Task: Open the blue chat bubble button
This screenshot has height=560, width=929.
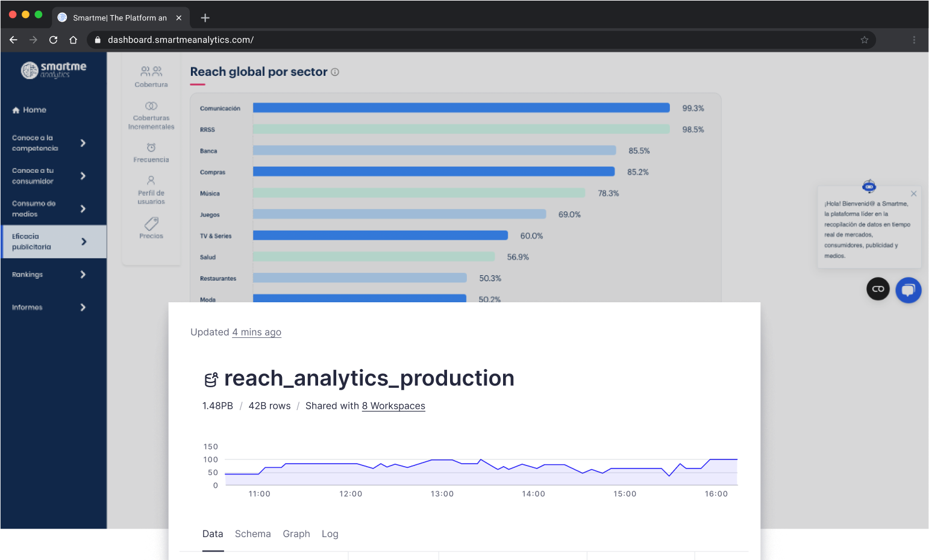Action: pyautogui.click(x=908, y=290)
